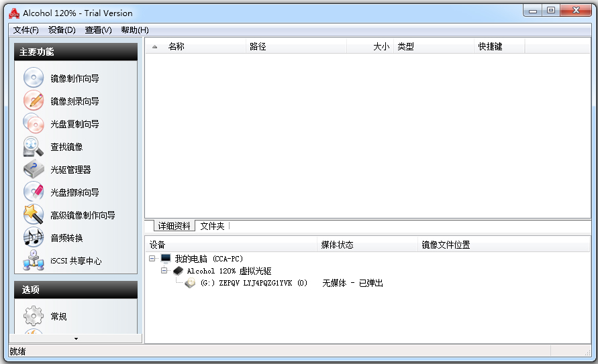Open the 光驱管理器 drive icon

[x=34, y=170]
